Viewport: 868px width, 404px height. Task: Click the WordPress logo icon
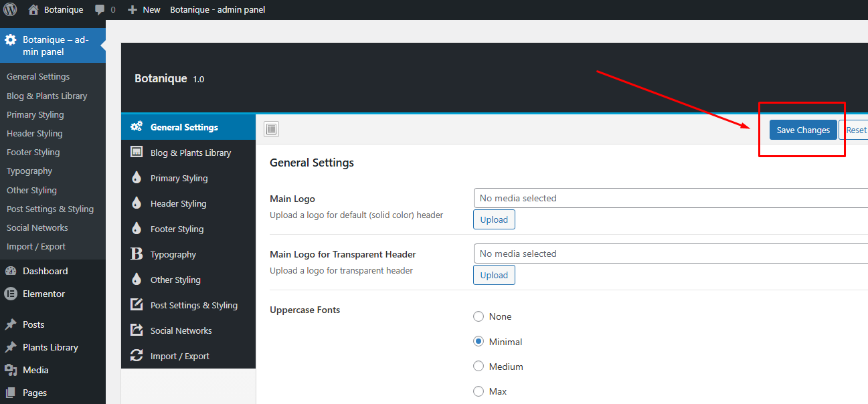click(10, 9)
